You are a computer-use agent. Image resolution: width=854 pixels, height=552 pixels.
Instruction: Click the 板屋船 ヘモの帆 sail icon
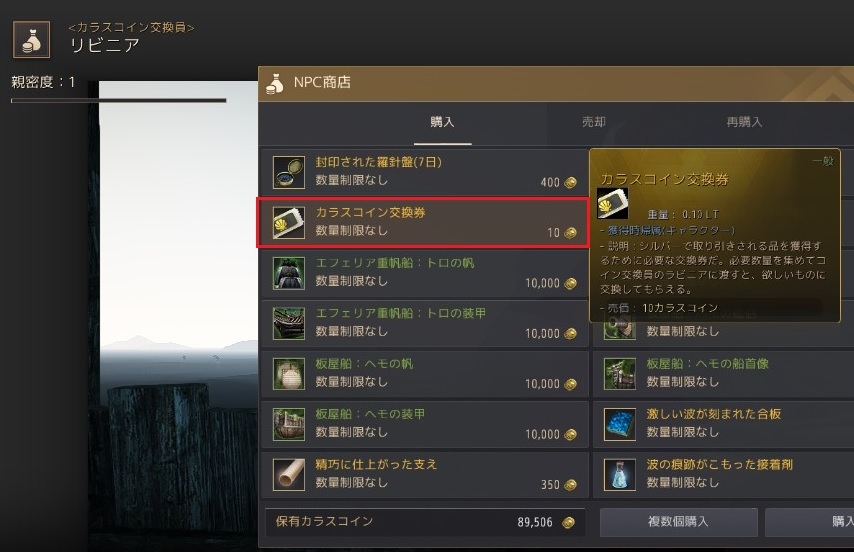pos(289,373)
